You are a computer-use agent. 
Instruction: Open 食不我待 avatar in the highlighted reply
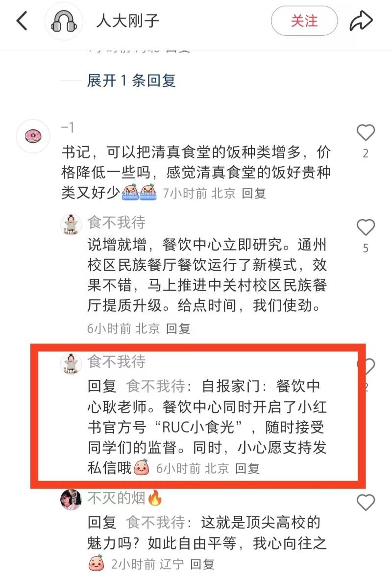click(x=71, y=363)
